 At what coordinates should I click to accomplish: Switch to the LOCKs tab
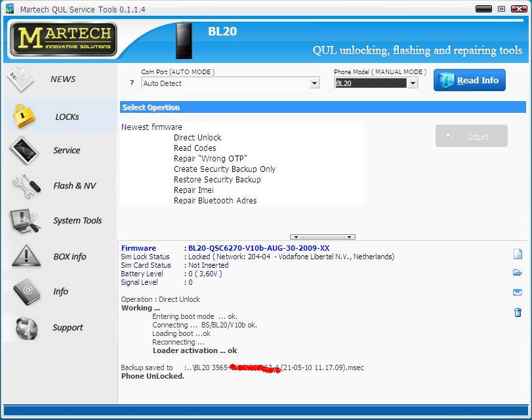(x=67, y=117)
